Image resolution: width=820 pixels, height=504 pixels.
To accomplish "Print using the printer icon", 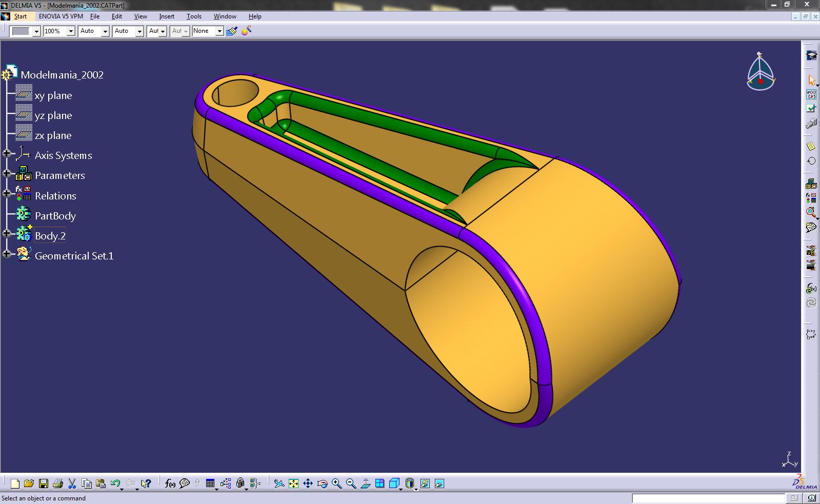I will (x=57, y=483).
